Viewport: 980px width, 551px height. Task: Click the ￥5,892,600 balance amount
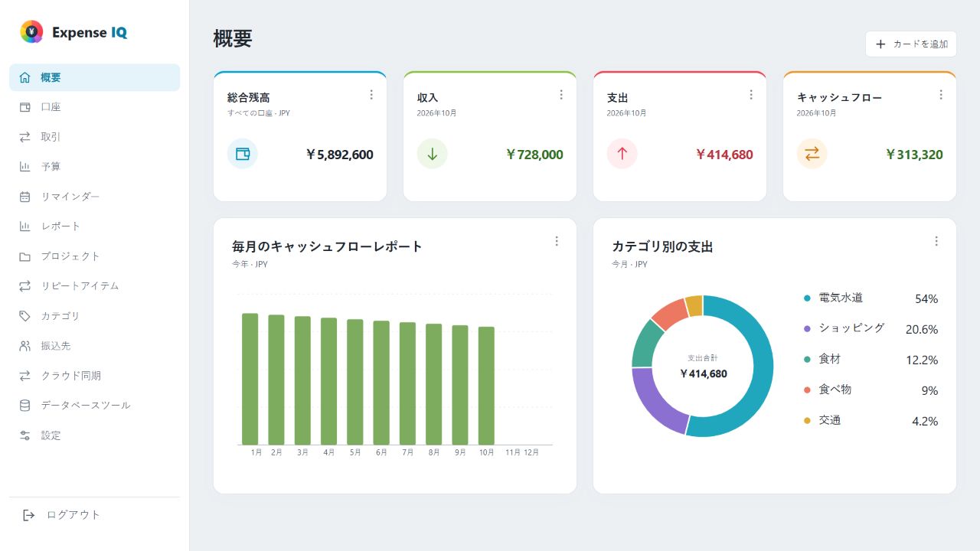pyautogui.click(x=339, y=155)
